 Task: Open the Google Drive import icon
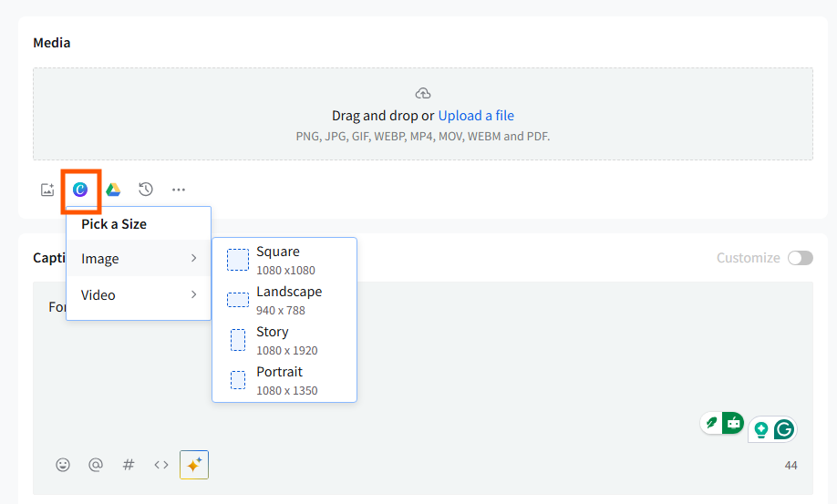pyautogui.click(x=113, y=190)
